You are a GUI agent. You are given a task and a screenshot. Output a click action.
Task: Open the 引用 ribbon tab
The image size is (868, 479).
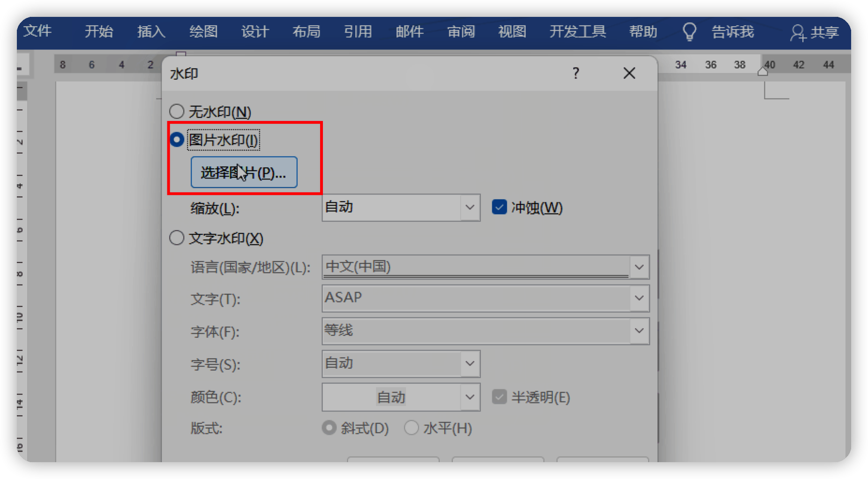point(358,31)
